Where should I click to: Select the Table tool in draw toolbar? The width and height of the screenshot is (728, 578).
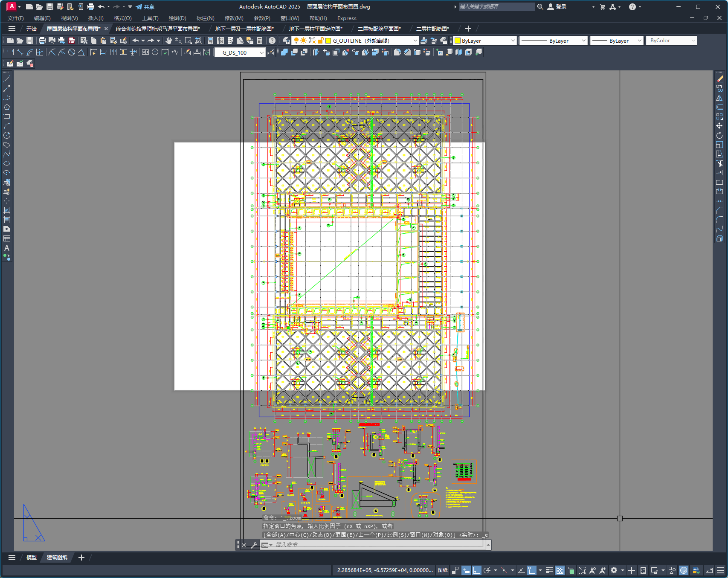click(7, 238)
